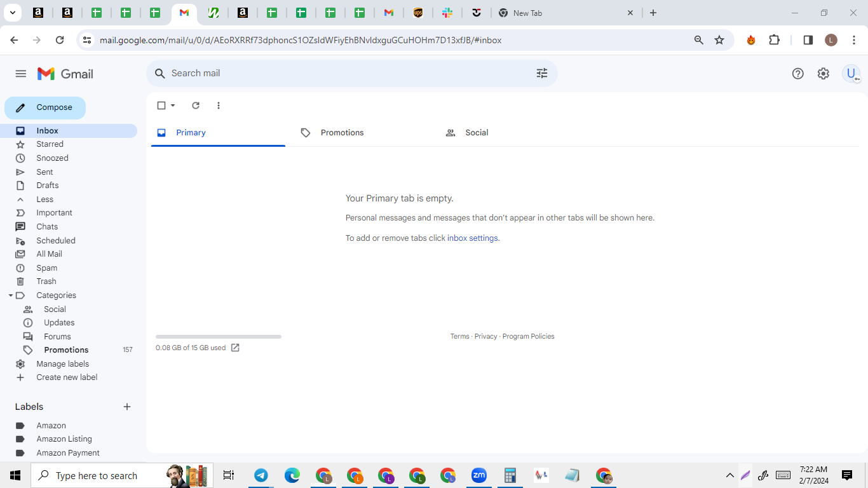Open the Windows Start menu
868x488 pixels.
click(x=15, y=475)
